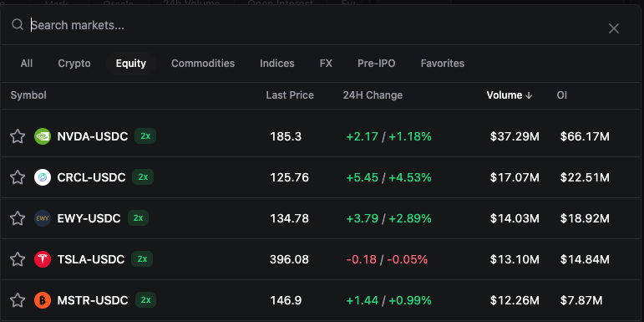
Task: Click the +2.17 / +1.18% change value
Action: (389, 136)
